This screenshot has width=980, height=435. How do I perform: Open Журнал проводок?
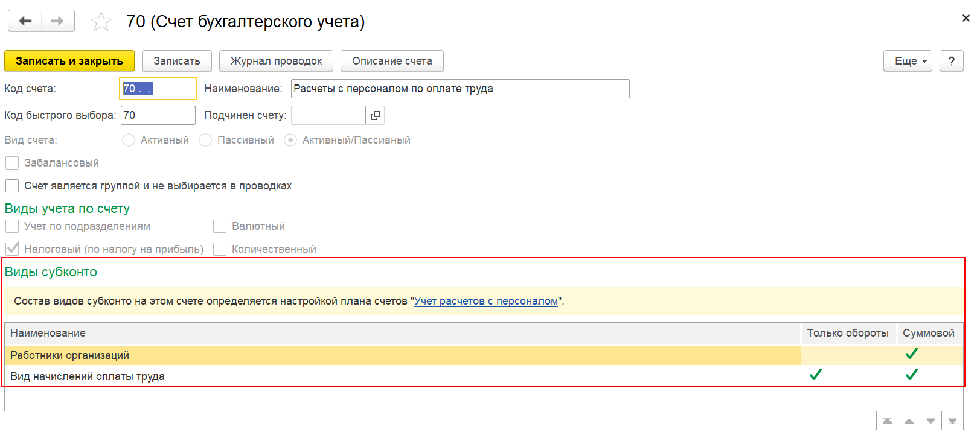[x=276, y=61]
